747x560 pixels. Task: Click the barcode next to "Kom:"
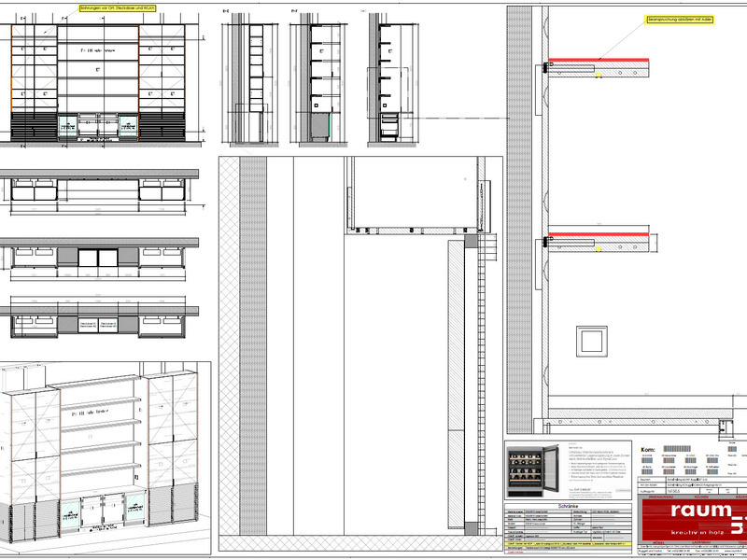click(676, 449)
